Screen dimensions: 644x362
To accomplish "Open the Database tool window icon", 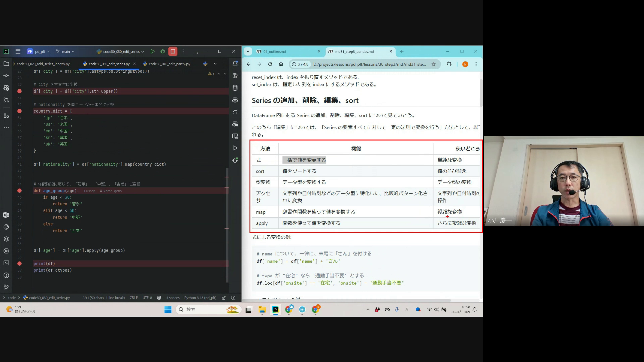I will (235, 88).
